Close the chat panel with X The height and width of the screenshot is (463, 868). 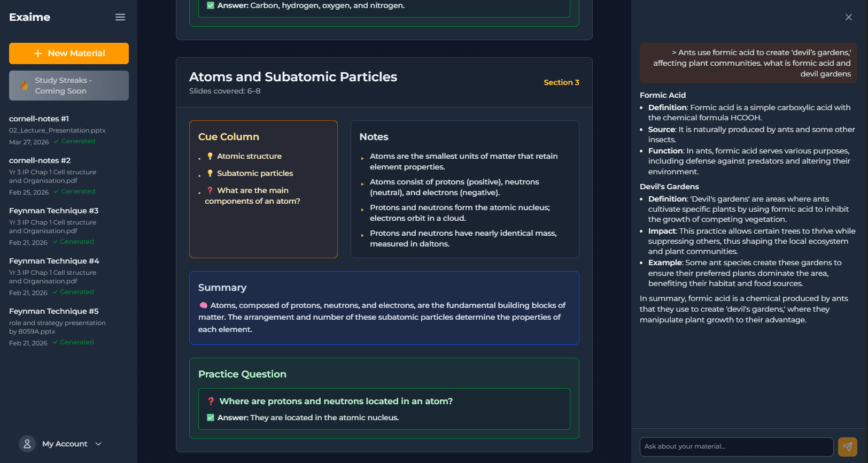pyautogui.click(x=849, y=17)
